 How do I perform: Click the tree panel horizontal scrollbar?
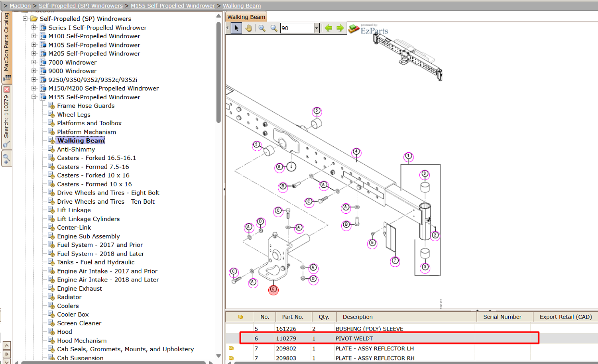[113, 362]
